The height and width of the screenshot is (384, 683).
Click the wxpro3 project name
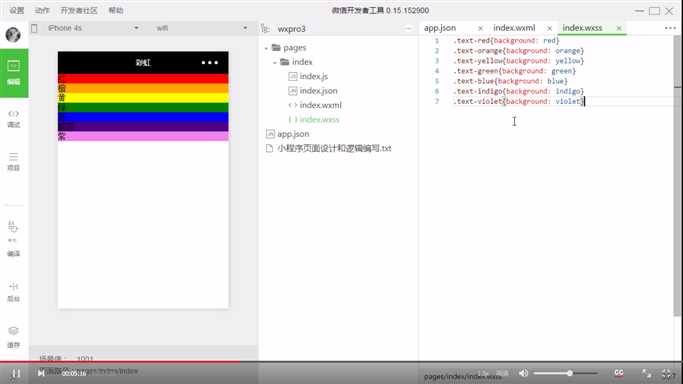pos(291,29)
